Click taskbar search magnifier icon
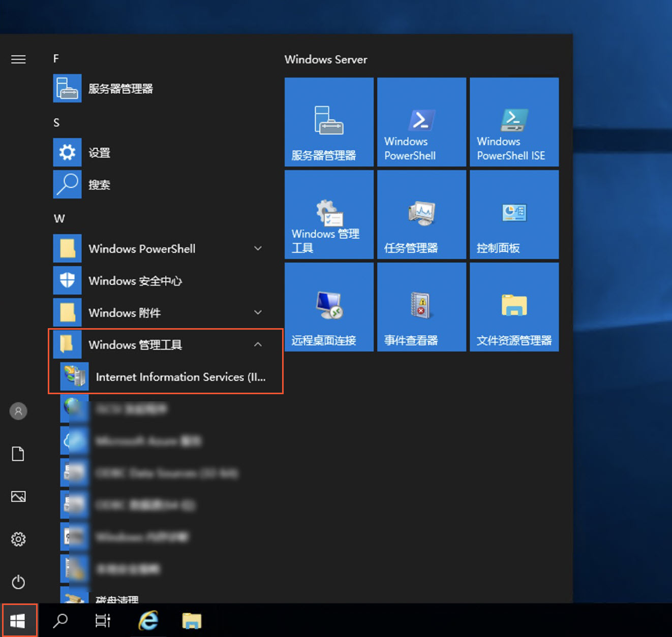Viewport: 672px width, 637px height. click(60, 620)
